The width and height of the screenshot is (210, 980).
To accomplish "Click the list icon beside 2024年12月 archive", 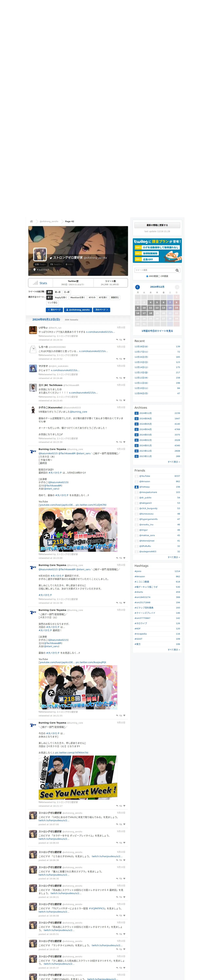I will pos(136,413).
